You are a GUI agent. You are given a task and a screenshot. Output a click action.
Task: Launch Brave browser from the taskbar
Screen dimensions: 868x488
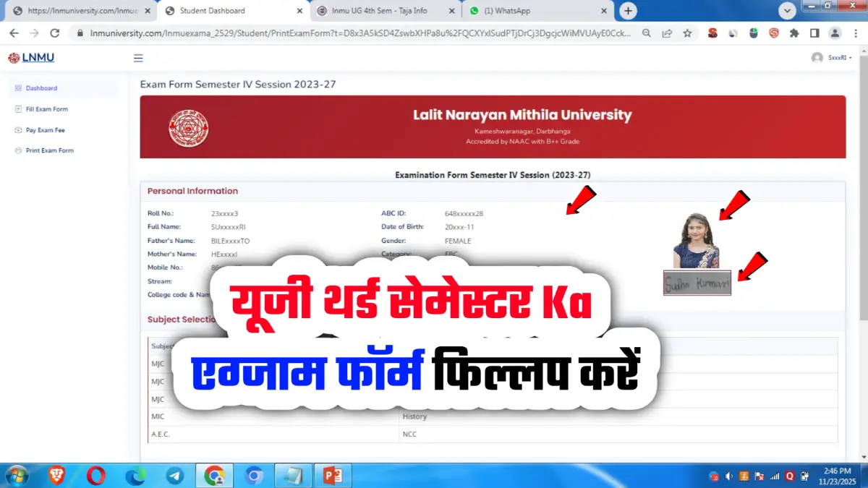56,475
